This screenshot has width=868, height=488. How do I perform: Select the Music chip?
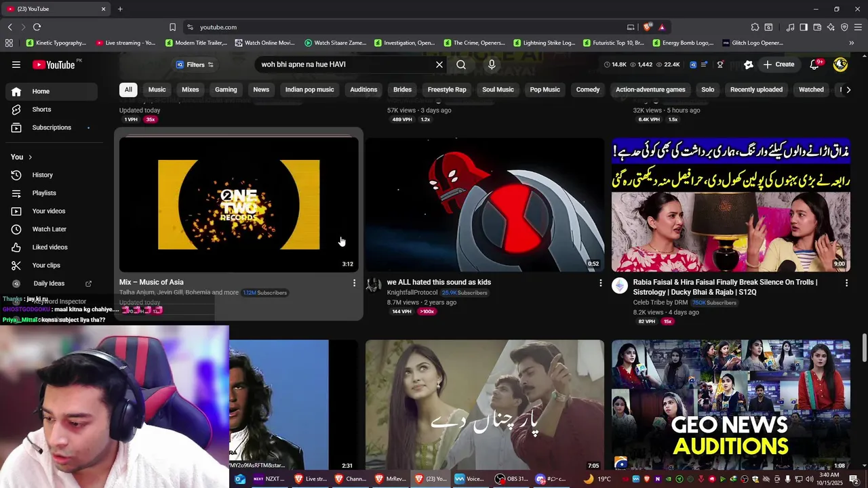(157, 89)
